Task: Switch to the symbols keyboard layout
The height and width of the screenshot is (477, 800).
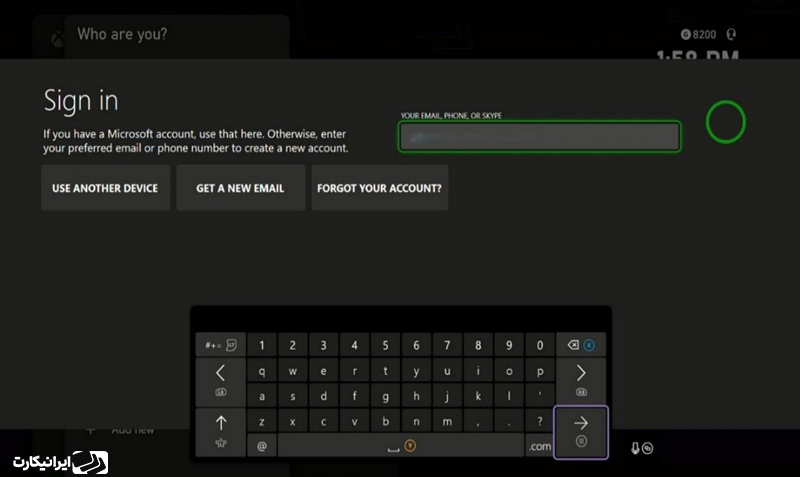Action: (220, 345)
